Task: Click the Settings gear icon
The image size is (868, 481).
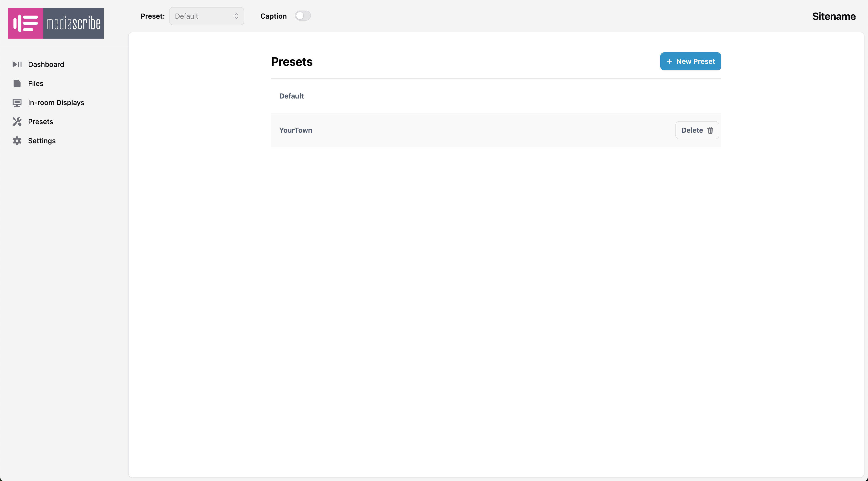Action: (x=17, y=141)
